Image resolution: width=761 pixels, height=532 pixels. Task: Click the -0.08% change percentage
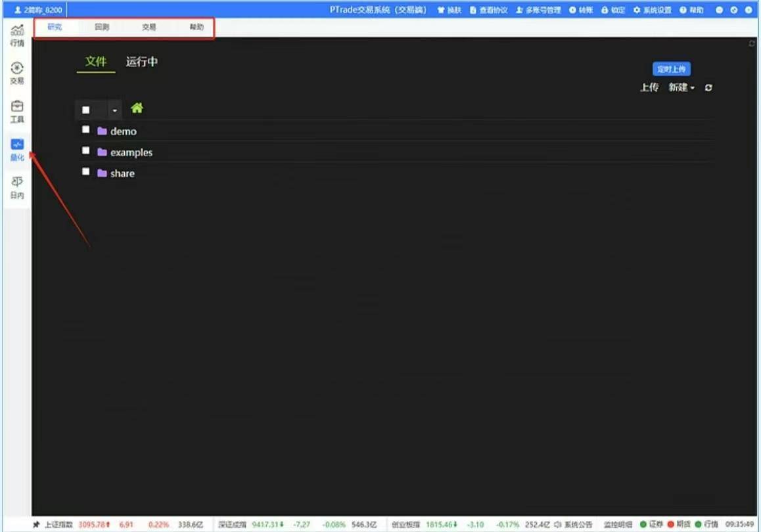point(333,524)
